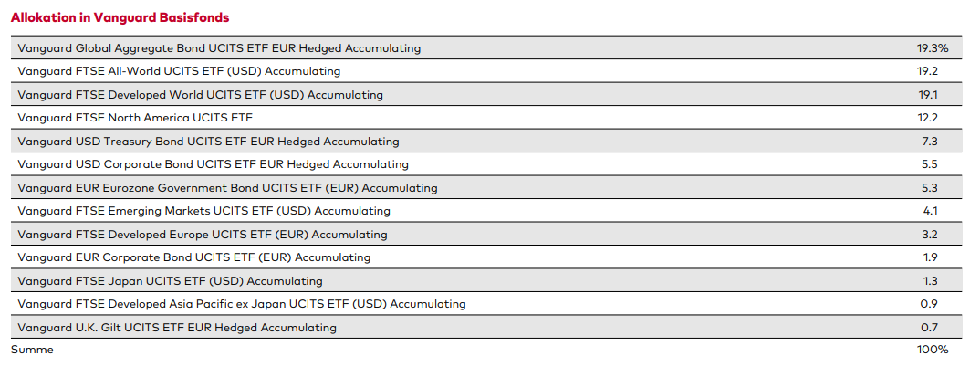Image resolution: width=980 pixels, height=388 pixels.
Task: Select the 100% total value
Action: (933, 350)
